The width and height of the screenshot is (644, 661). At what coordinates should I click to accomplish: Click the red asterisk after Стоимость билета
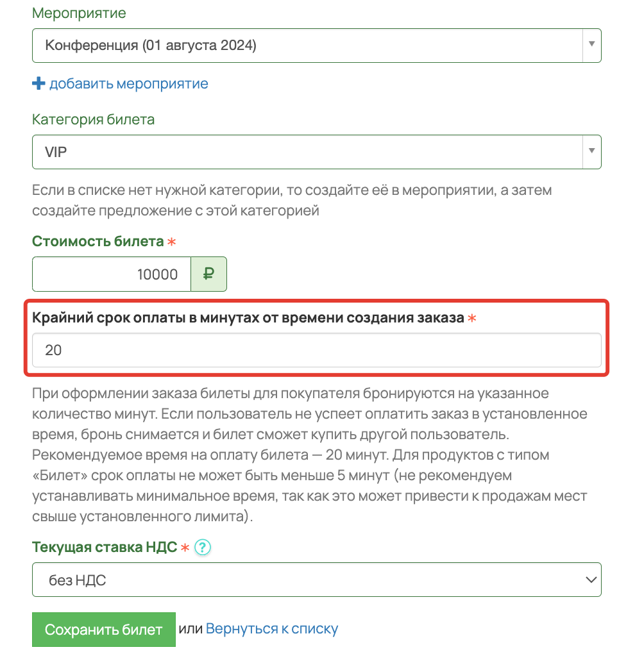coord(171,242)
